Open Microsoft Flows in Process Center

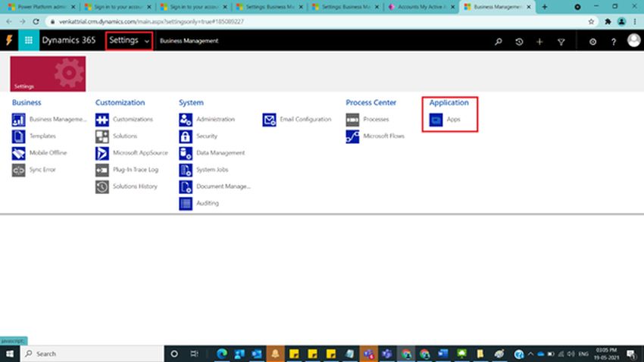pyautogui.click(x=383, y=136)
